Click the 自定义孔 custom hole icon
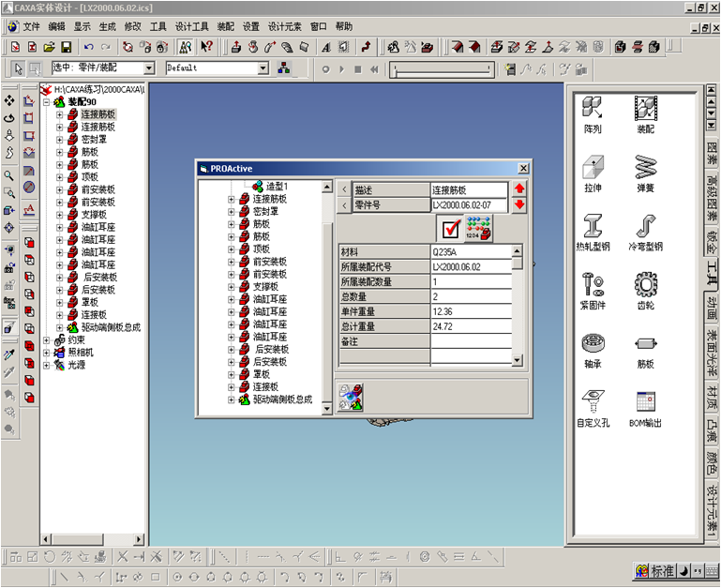721x588 pixels. [593, 400]
